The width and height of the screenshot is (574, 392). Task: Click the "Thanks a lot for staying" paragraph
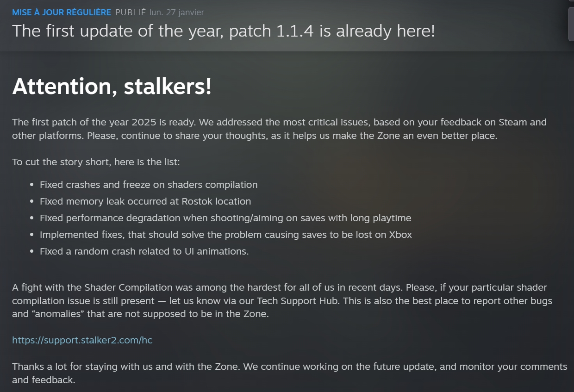(289, 373)
